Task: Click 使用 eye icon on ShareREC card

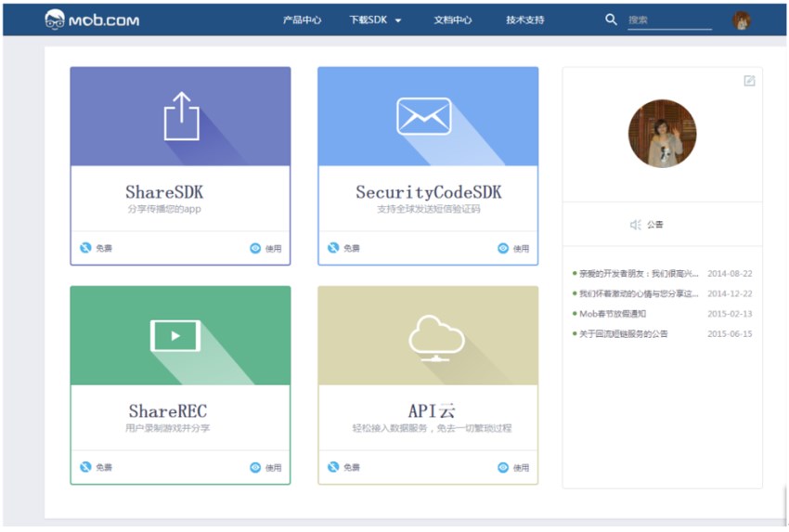Action: [255, 468]
